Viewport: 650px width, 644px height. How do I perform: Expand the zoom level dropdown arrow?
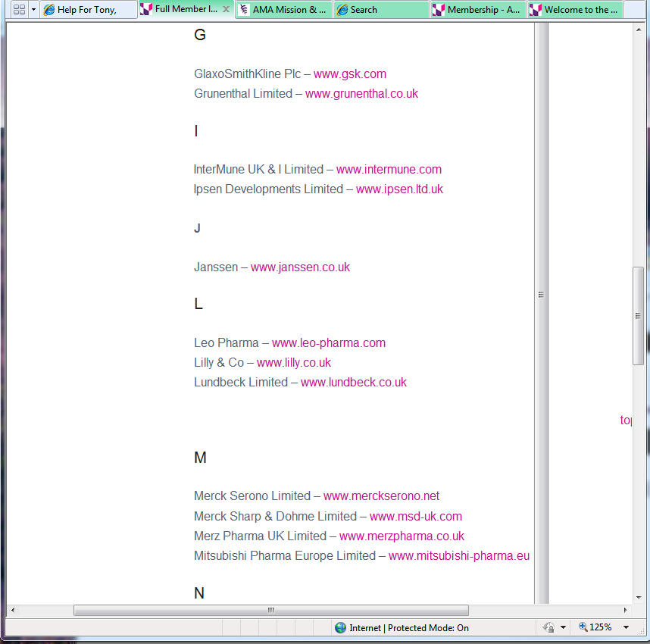tap(626, 627)
